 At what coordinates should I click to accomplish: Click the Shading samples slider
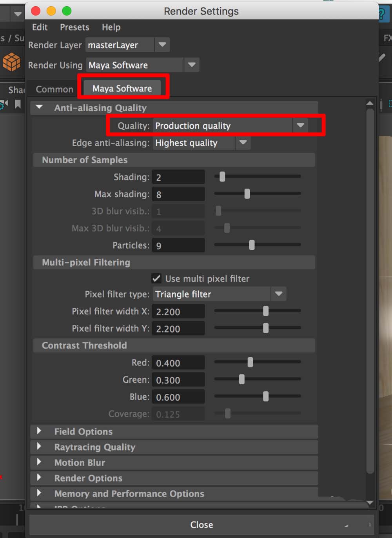point(258,176)
